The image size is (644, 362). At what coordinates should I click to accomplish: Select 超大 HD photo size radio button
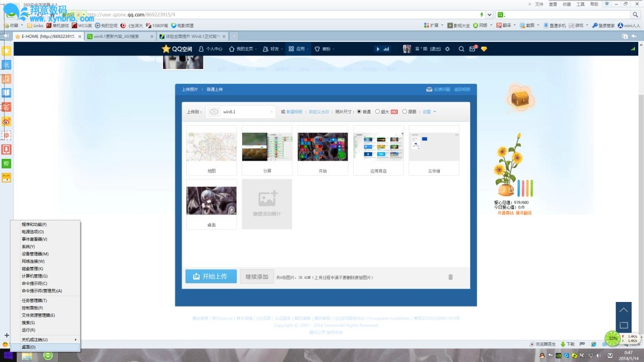point(377,111)
